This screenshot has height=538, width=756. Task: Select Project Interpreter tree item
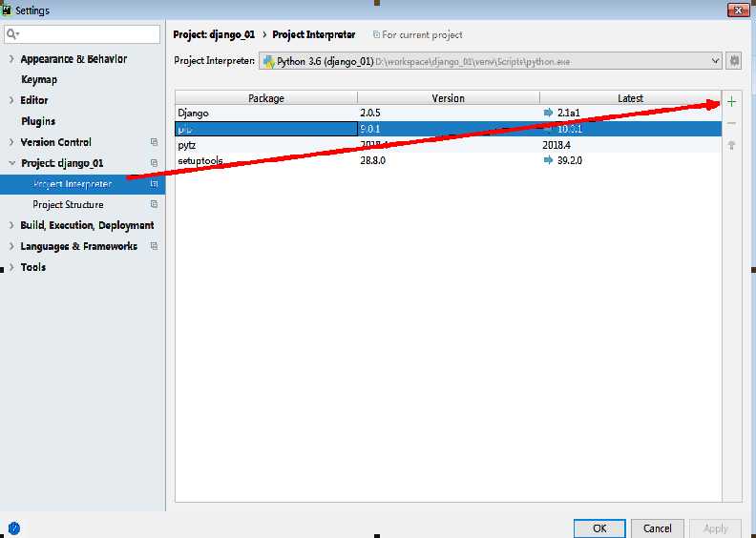(x=82, y=184)
